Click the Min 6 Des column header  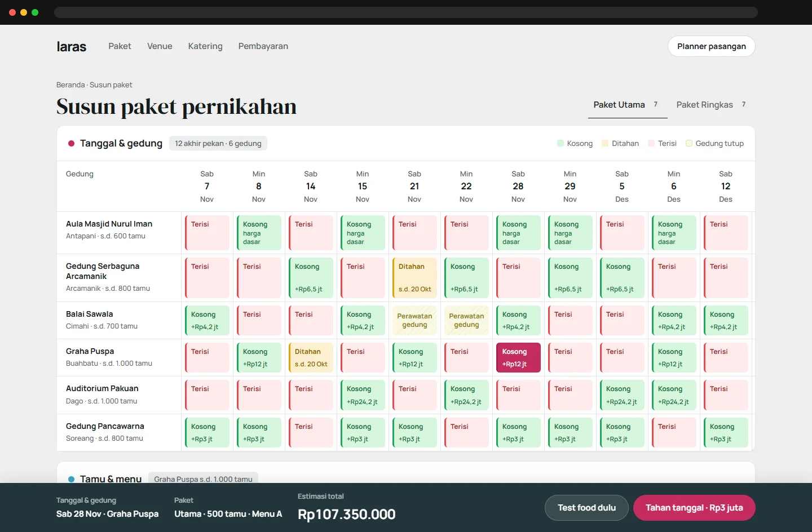click(674, 187)
